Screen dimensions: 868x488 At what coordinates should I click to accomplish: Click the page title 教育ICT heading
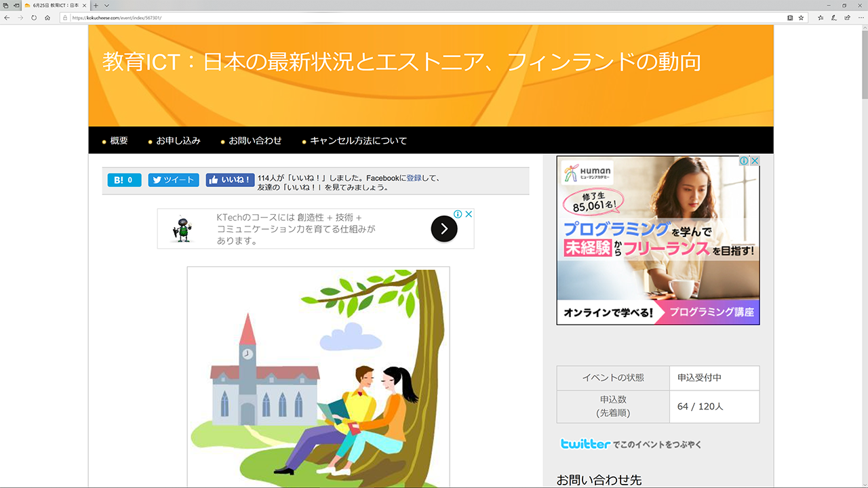pos(401,62)
